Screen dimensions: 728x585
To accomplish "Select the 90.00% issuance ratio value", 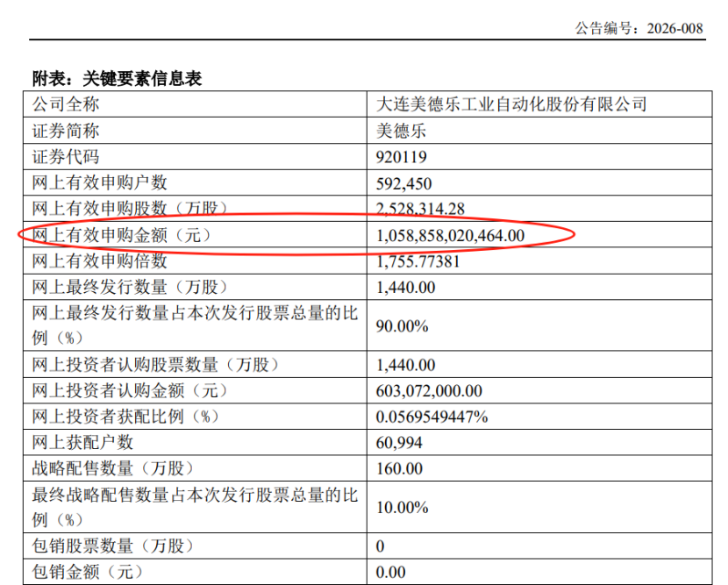I will (402, 325).
